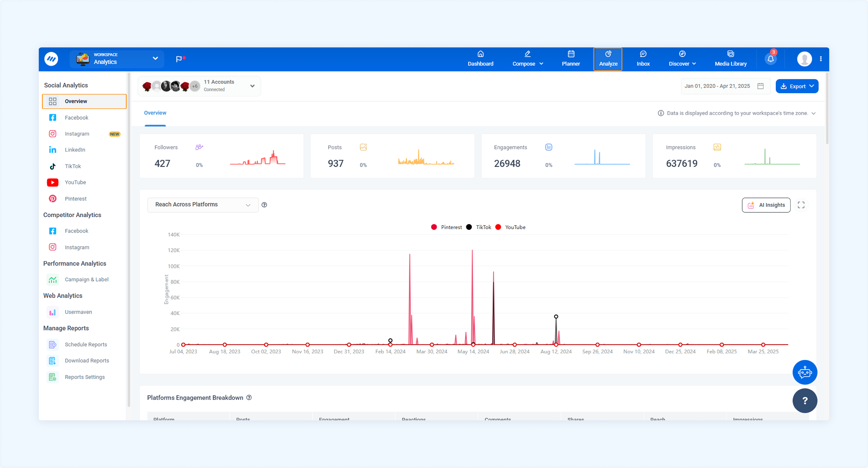
Task: Toggle the YouTube legend series
Action: point(510,227)
